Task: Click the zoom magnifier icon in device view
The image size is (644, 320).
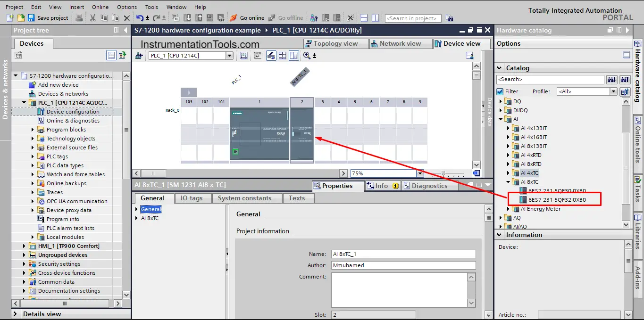Action: click(x=307, y=56)
